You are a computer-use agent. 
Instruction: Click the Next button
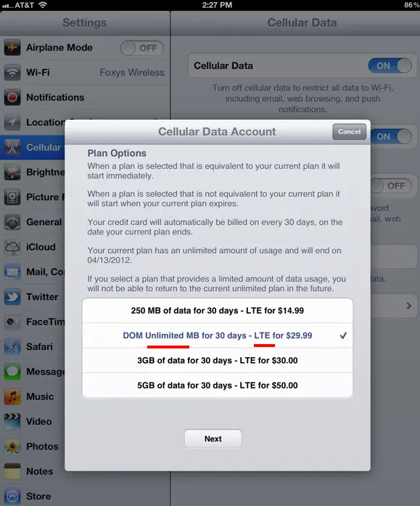pyautogui.click(x=213, y=438)
